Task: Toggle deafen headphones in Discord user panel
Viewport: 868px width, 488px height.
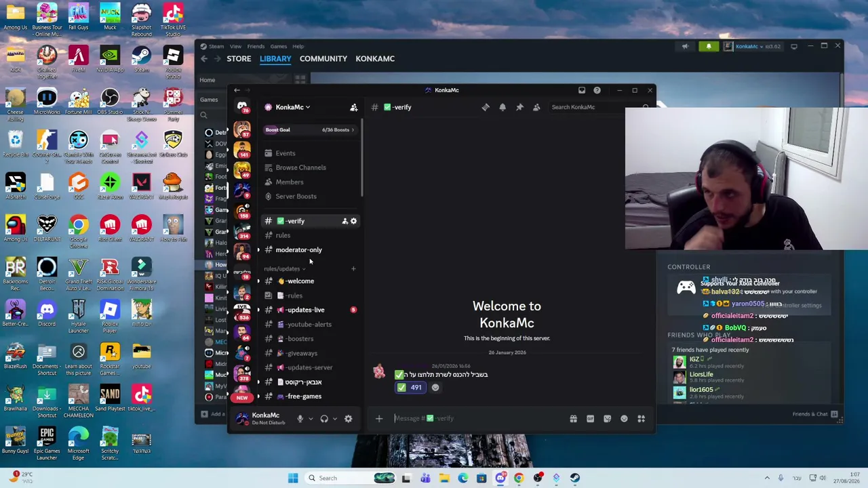Action: click(324, 419)
